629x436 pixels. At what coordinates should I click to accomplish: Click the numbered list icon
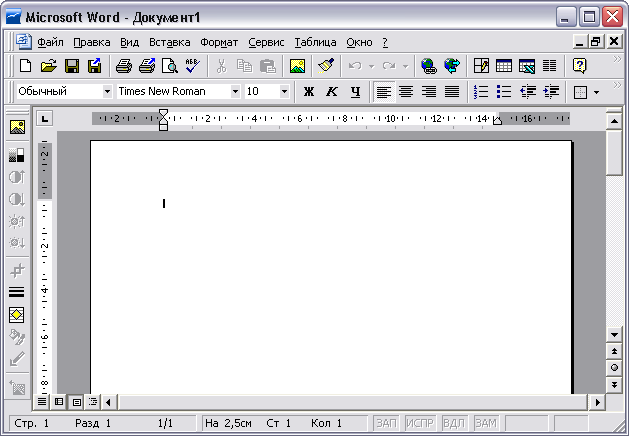pos(480,92)
